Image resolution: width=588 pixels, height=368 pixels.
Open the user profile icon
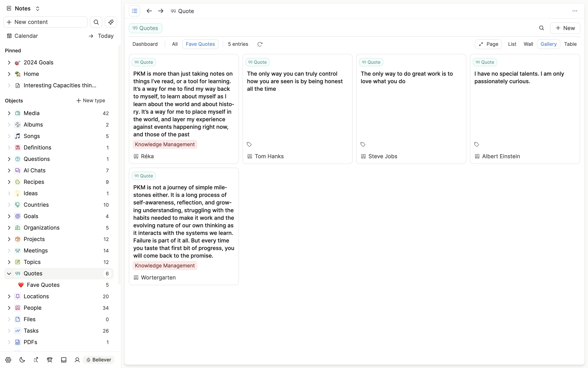tap(77, 360)
